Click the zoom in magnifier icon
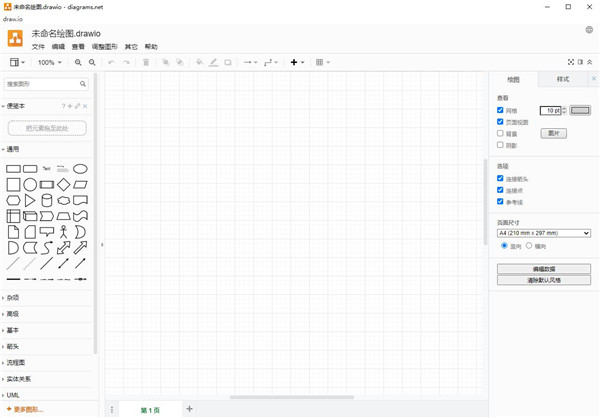Screen dimensions: 600x418 [x=79, y=62]
